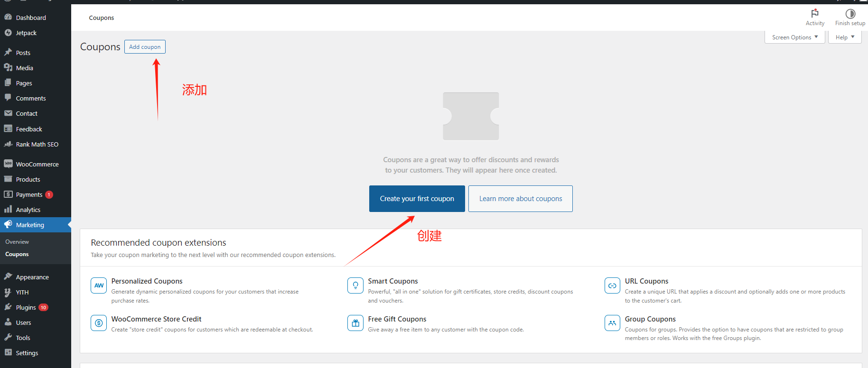Click the YITH logo icon
868x368 pixels.
(8, 292)
